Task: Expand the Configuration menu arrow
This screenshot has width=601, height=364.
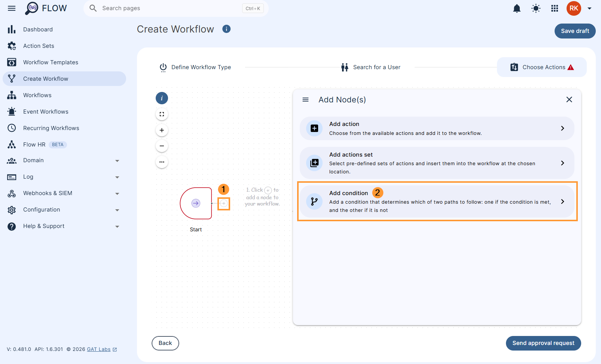Action: point(117,210)
